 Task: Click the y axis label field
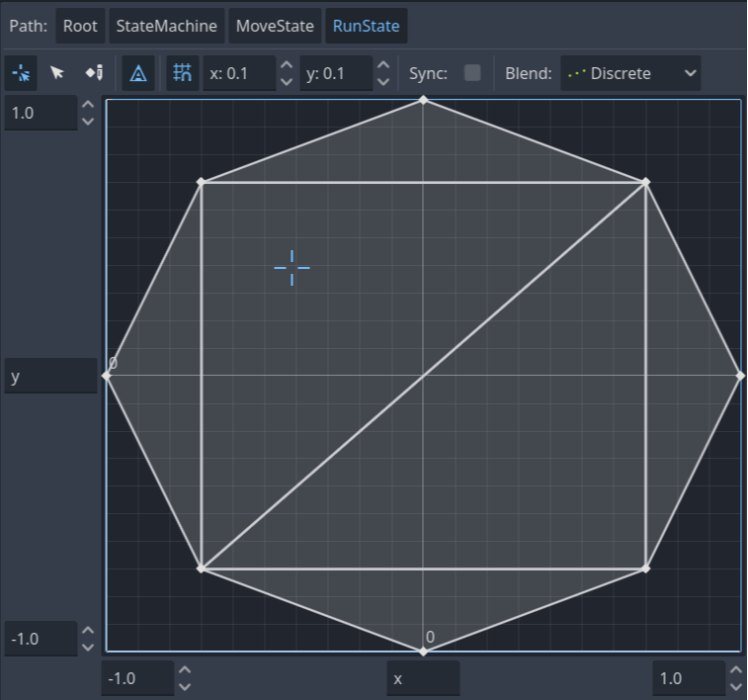(49, 377)
